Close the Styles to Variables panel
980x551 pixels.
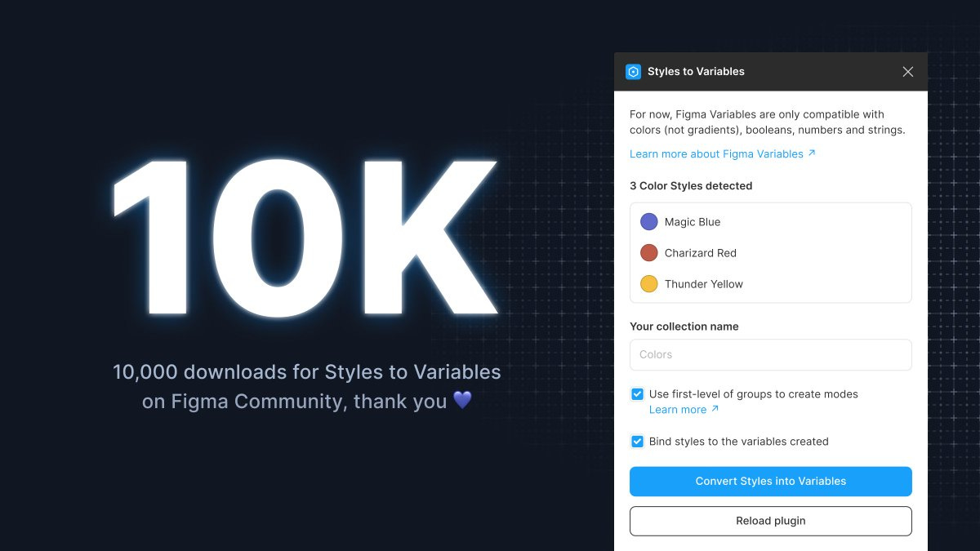tap(908, 72)
